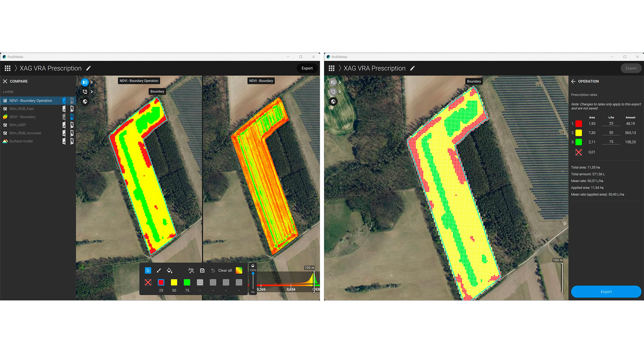Select the Fill bucket tool
The width and height of the screenshot is (644, 362).
pyautogui.click(x=169, y=271)
